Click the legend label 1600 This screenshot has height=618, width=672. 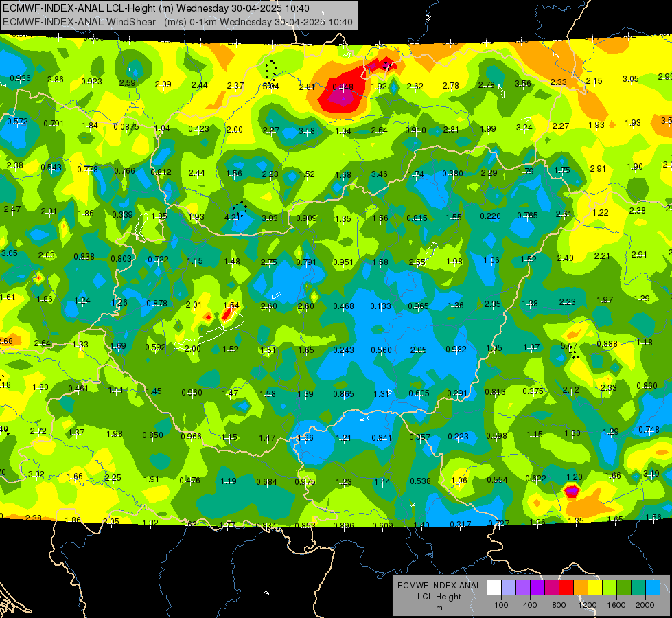616,605
